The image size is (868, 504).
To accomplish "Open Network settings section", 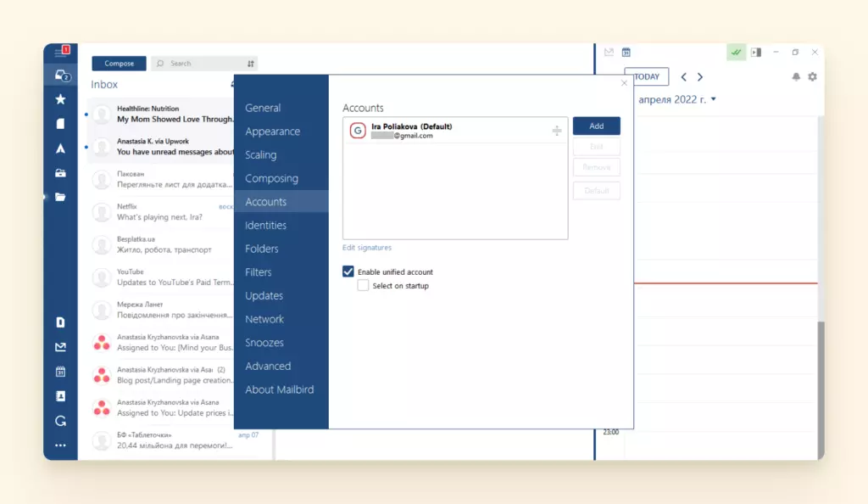I will [x=281, y=319].
